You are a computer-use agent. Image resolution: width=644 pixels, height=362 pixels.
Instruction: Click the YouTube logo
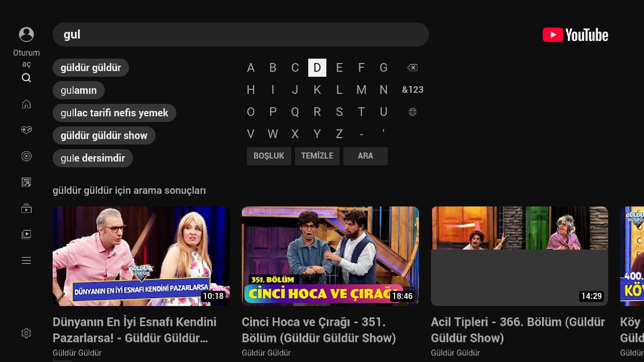pos(575,35)
